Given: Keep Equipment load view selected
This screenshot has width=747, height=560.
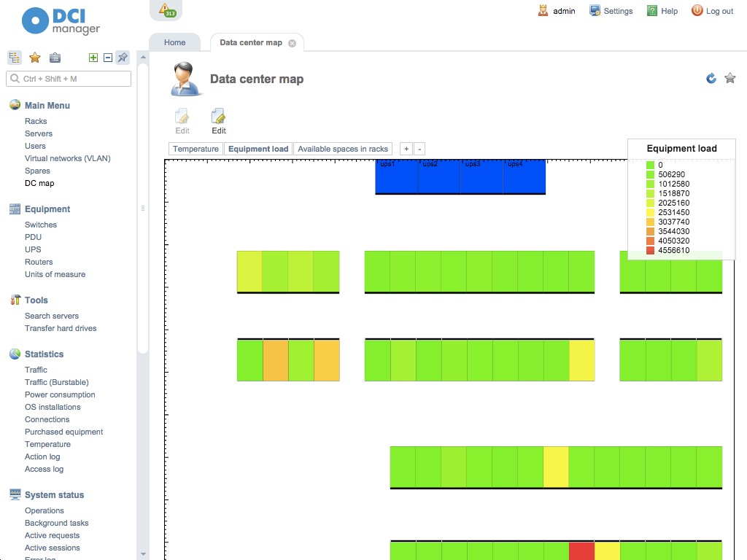Looking at the screenshot, I should pyautogui.click(x=258, y=148).
